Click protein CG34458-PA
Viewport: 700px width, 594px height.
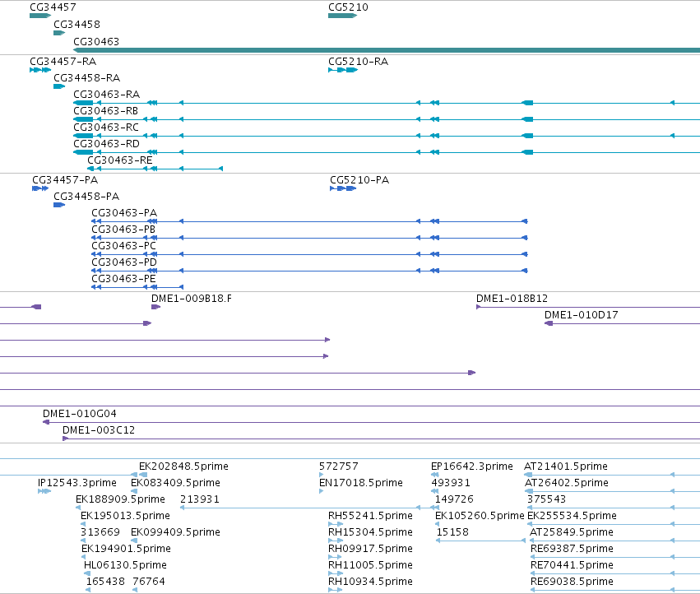coord(59,205)
